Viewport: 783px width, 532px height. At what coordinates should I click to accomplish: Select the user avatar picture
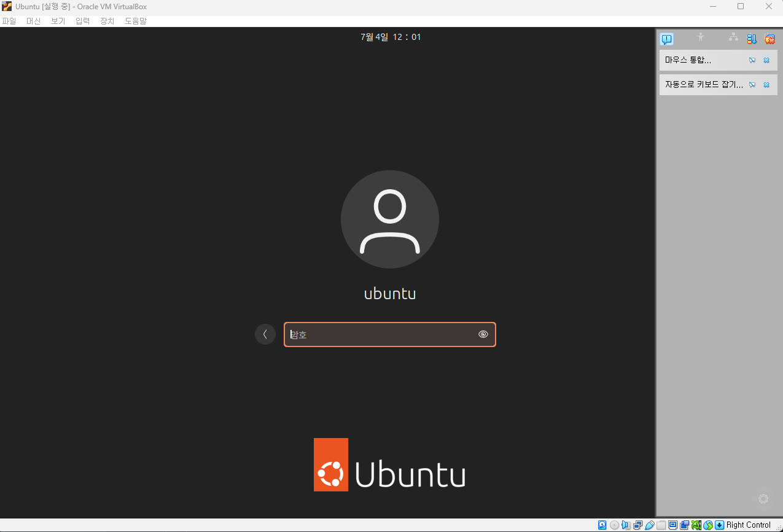click(390, 219)
